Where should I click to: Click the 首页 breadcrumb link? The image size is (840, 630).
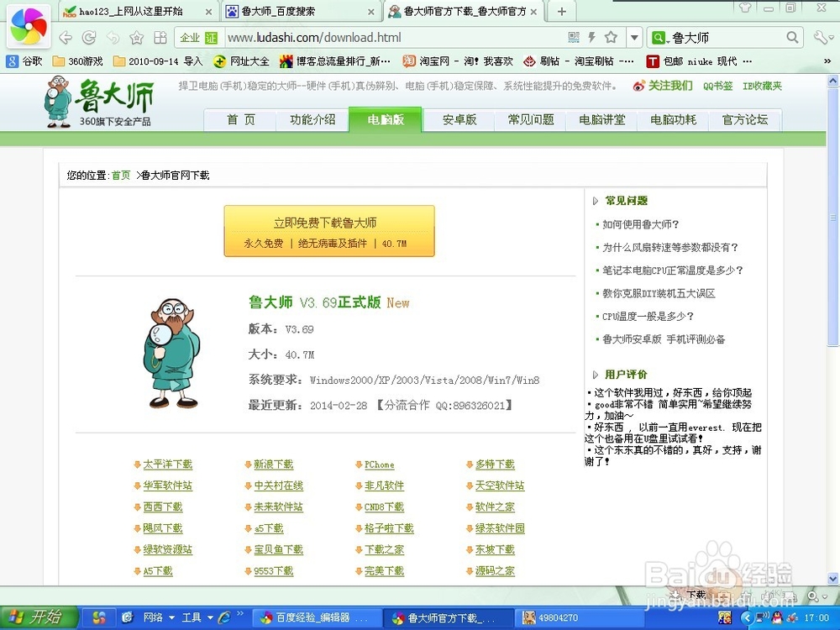point(120,176)
